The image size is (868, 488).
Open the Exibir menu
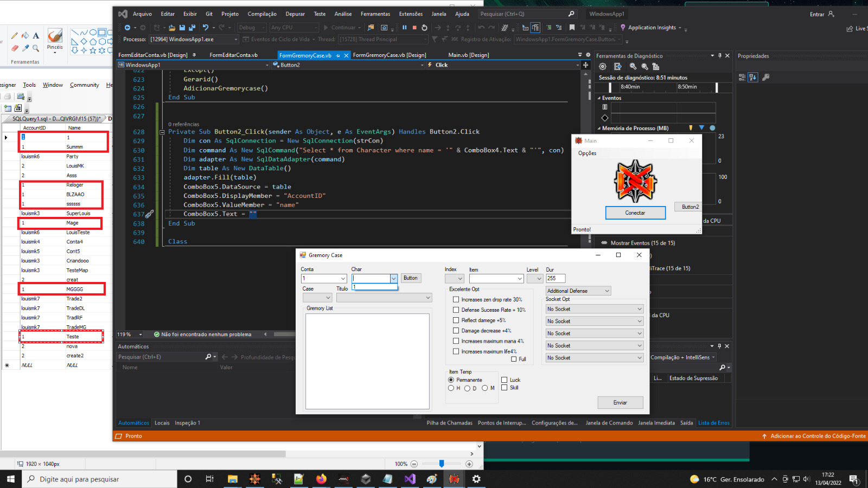click(x=190, y=14)
